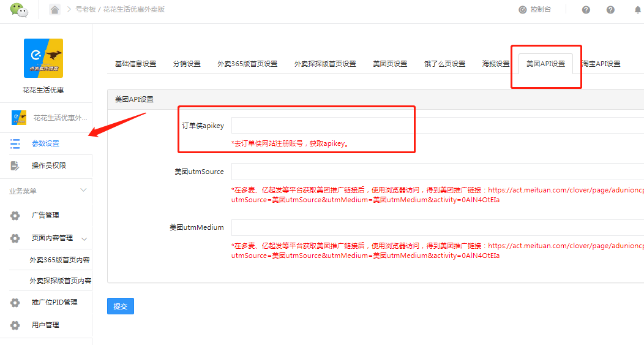644x345 pixels.
Task: Switch to 外卖365版首页设置 tab
Action: 247,64
